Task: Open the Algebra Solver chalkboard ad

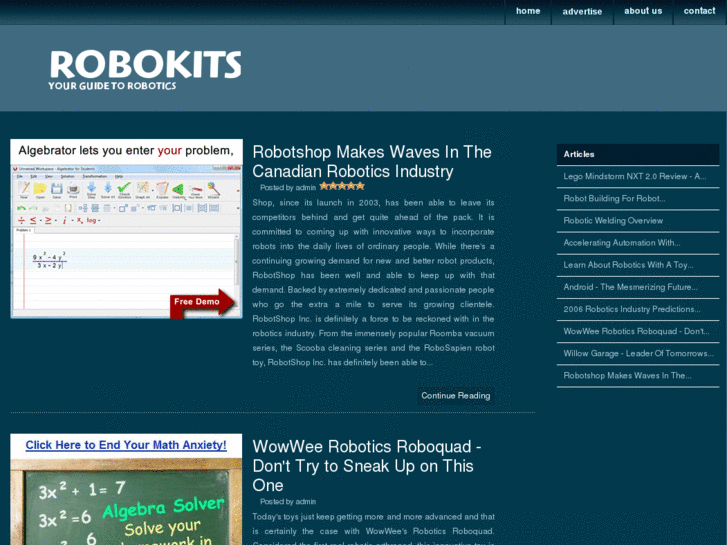Action: pyautogui.click(x=126, y=502)
